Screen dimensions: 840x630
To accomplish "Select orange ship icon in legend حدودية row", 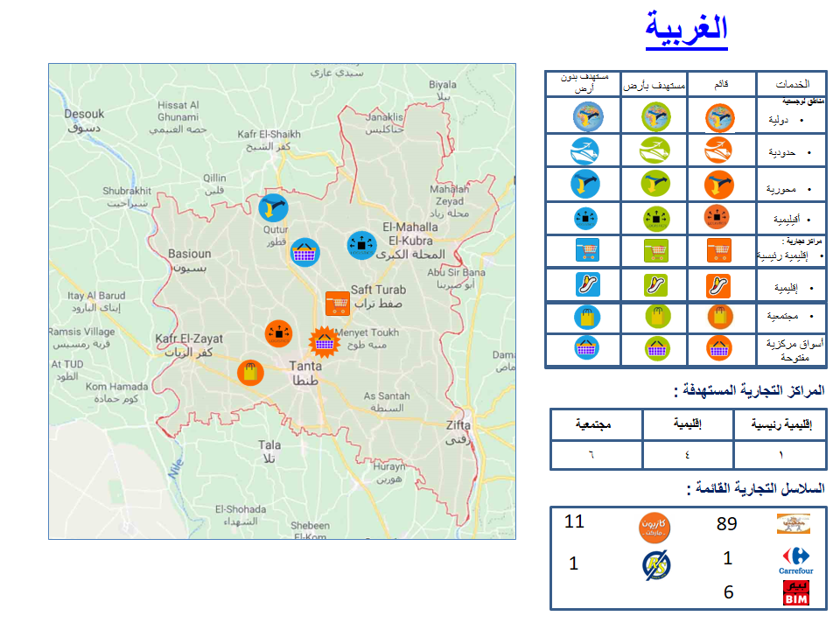I will click(717, 150).
